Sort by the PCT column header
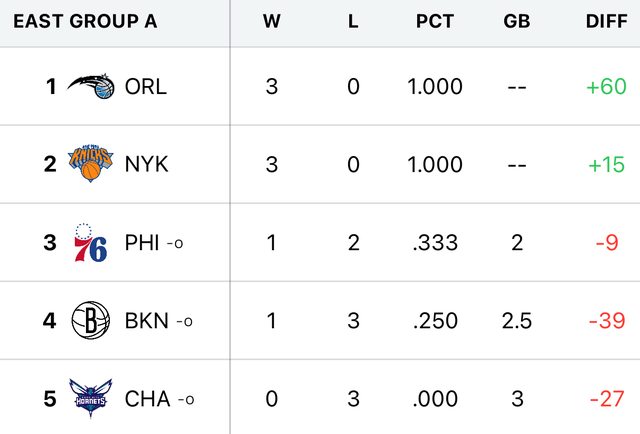640x434 pixels. [435, 22]
